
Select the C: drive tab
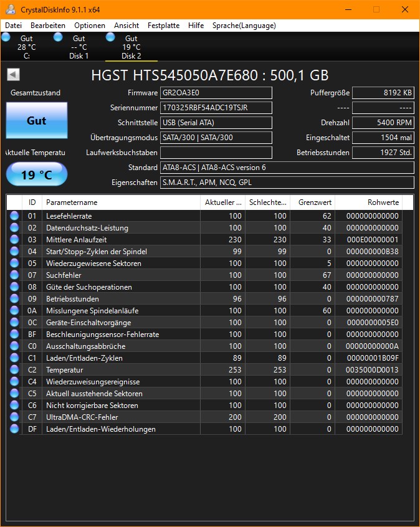click(x=27, y=47)
